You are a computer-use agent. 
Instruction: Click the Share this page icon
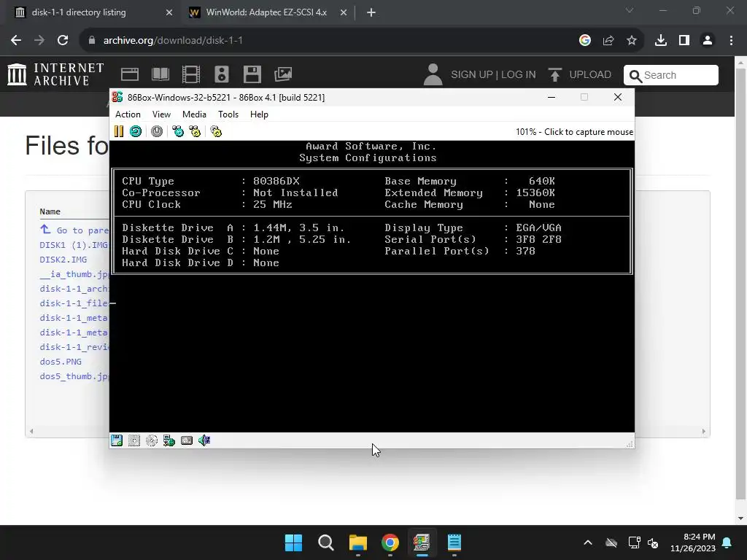pos(608,41)
